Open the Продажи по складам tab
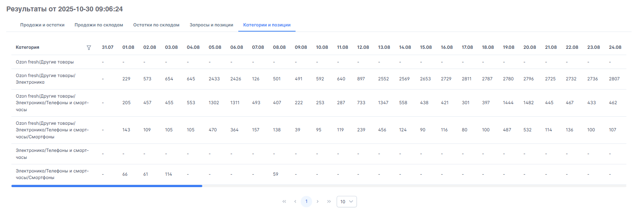 99,25
